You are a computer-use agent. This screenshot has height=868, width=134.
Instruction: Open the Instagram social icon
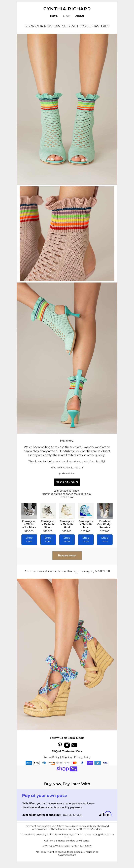67,745
